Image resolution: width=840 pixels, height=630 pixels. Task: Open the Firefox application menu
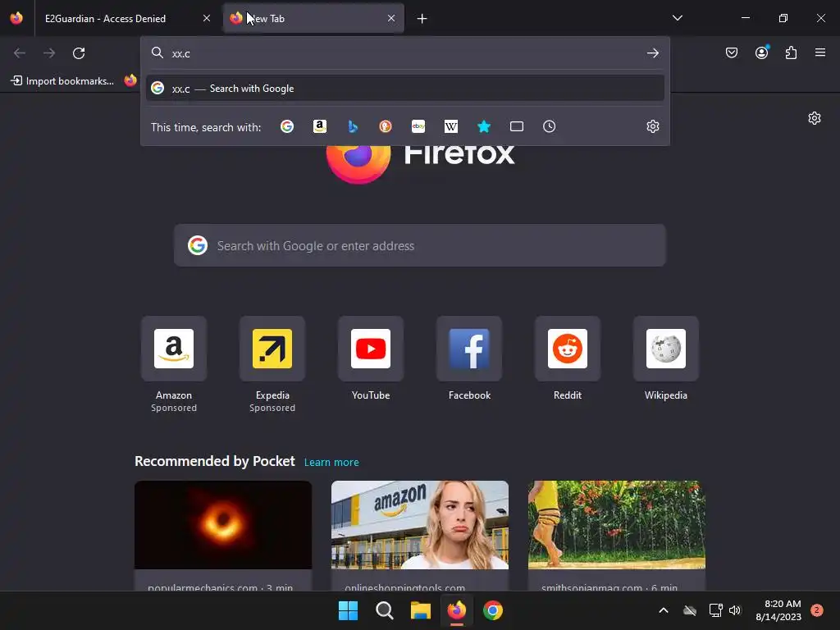820,52
